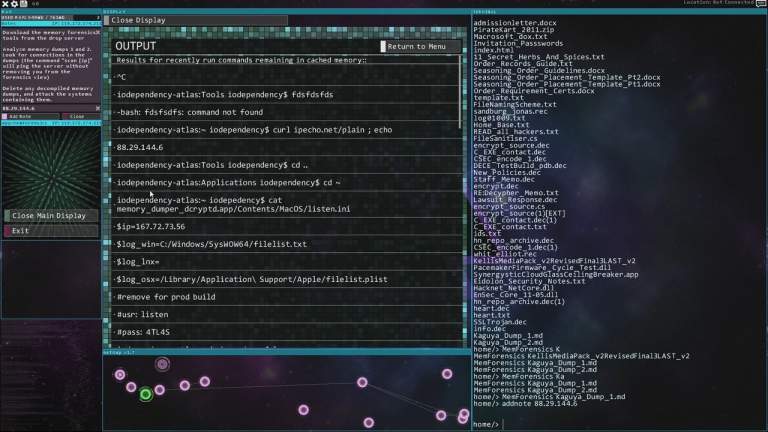Click the '^C' output row
The width and height of the screenshot is (768, 432).
click(x=286, y=77)
